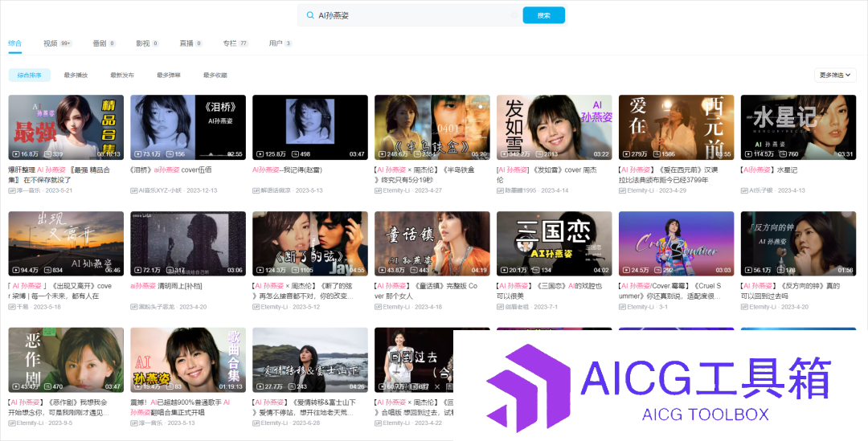868x441 pixels.
Task: Click title 《泪桥》ai孙燕姿 cover伍佰
Action: click(x=171, y=169)
